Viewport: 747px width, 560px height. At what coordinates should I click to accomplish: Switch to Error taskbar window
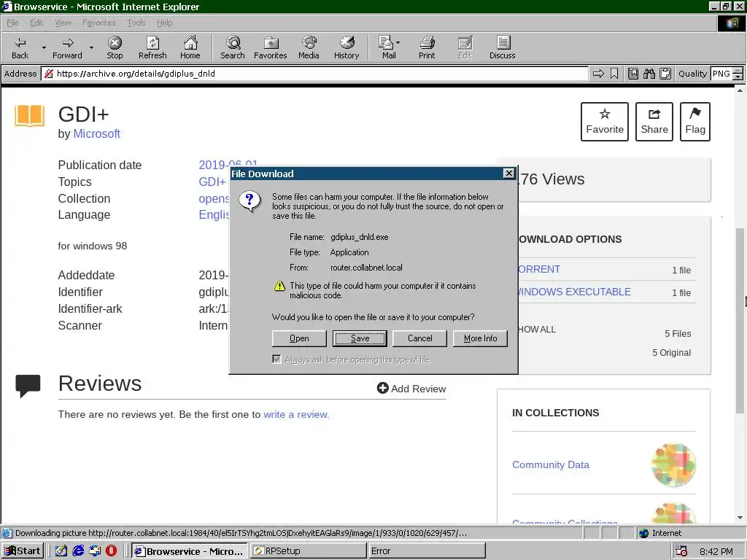pos(427,551)
